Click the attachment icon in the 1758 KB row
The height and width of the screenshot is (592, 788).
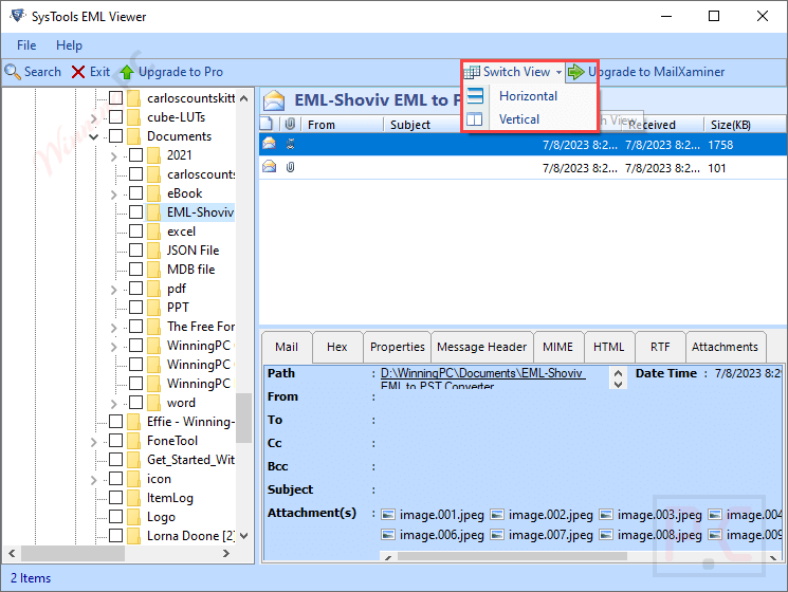pyautogui.click(x=290, y=144)
